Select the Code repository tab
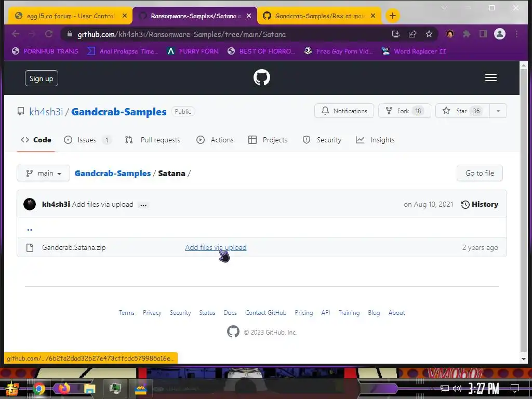Image resolution: width=532 pixels, height=399 pixels. click(36, 140)
